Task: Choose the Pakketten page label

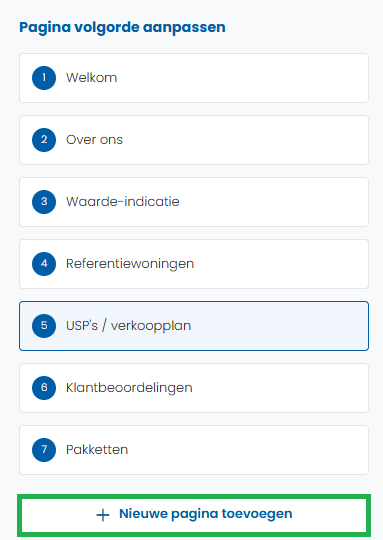Action: click(x=97, y=450)
